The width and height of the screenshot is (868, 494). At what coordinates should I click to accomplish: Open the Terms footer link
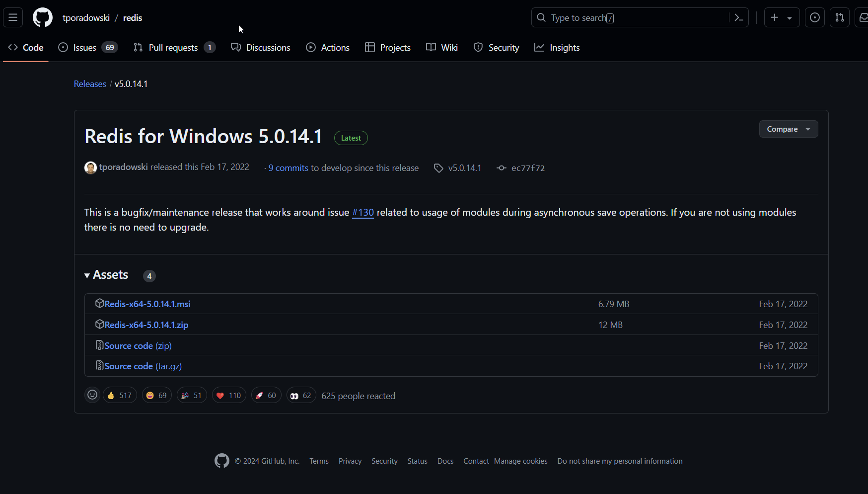[x=319, y=461]
